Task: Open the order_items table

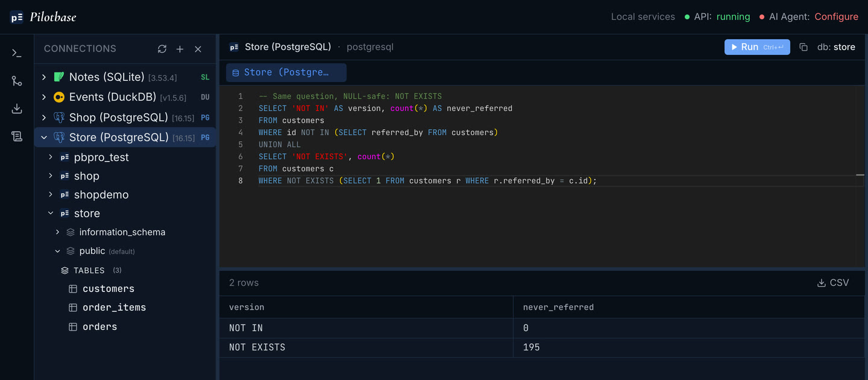Action: tap(115, 308)
